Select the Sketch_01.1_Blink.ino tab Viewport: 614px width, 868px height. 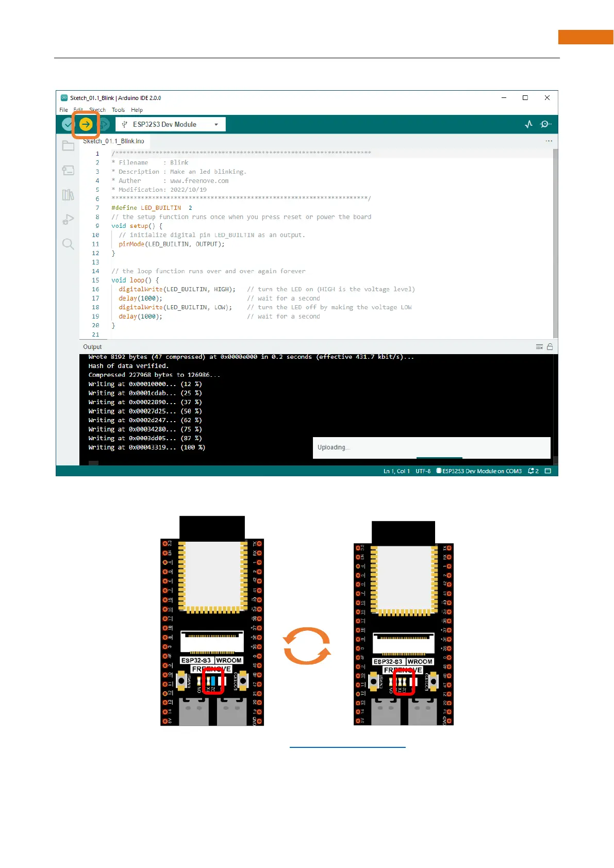(x=113, y=141)
